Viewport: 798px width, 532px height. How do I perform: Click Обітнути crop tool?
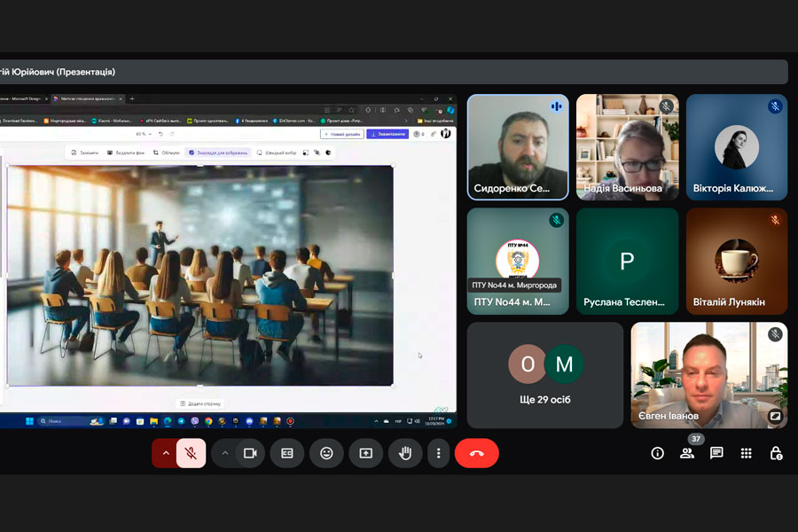point(166,153)
